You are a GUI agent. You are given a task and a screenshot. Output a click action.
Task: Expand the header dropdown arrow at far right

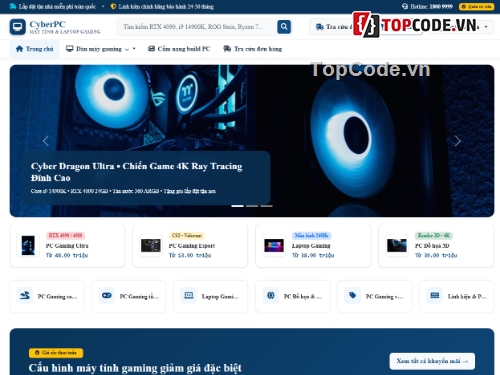pos(486,27)
